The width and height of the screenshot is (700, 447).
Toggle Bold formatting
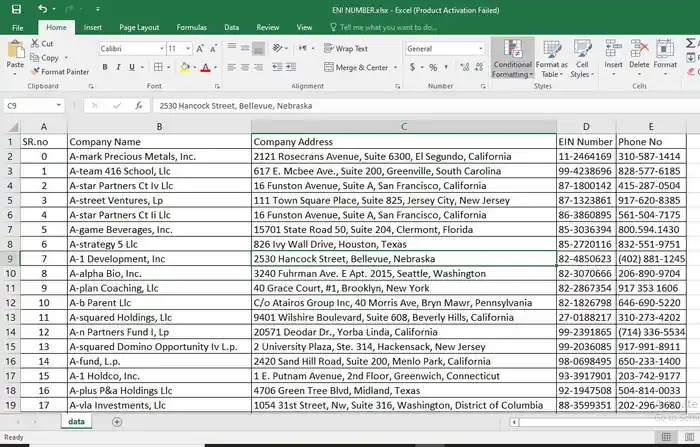[x=105, y=67]
